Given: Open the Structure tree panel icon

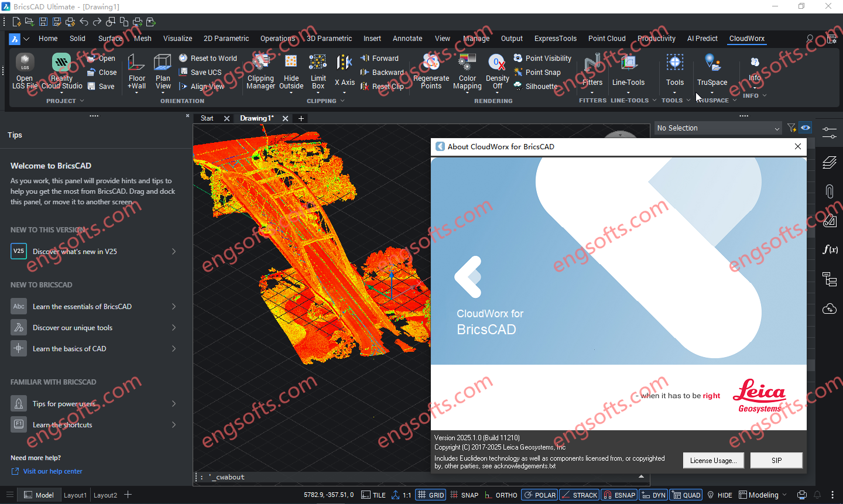Looking at the screenshot, I should click(830, 279).
